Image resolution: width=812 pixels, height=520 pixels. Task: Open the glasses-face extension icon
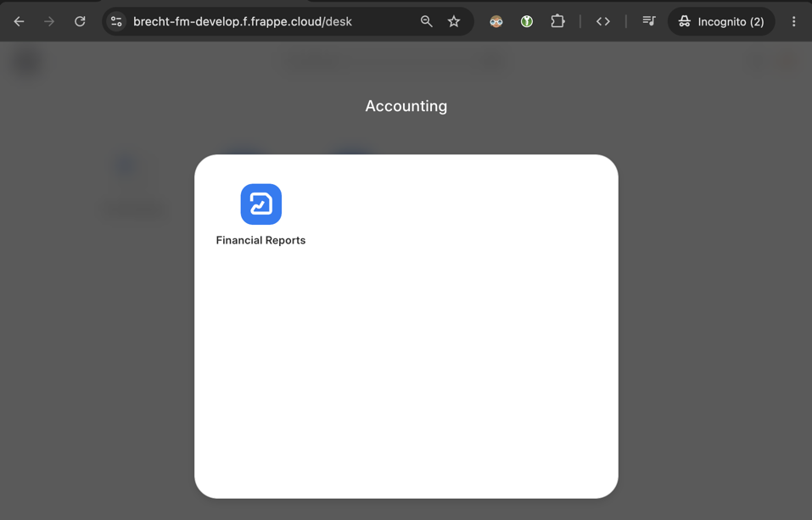[x=496, y=21]
